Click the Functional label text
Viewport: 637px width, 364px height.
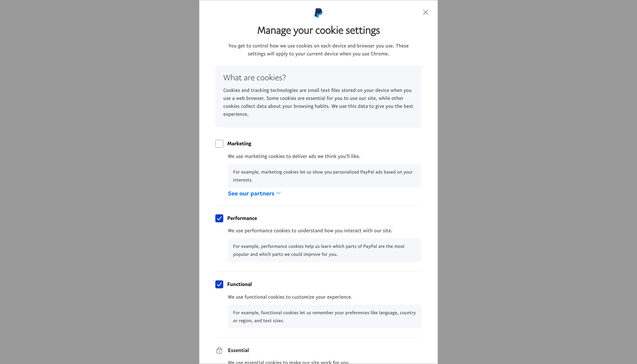click(x=240, y=284)
